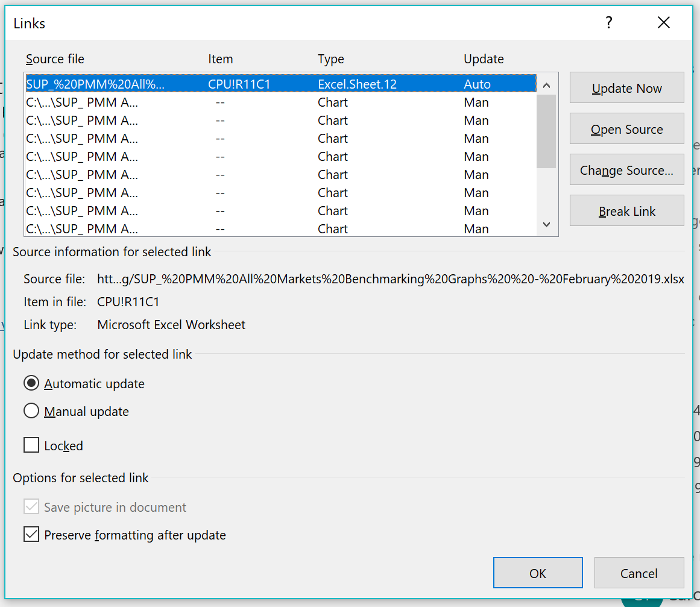The height and width of the screenshot is (607, 700).
Task: Click the Type column heading
Action: point(331,59)
